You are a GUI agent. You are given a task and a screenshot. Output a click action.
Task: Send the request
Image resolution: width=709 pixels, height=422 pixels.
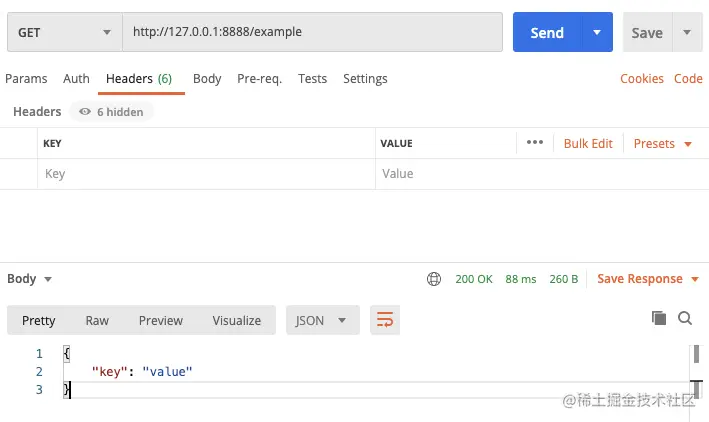[x=547, y=33]
